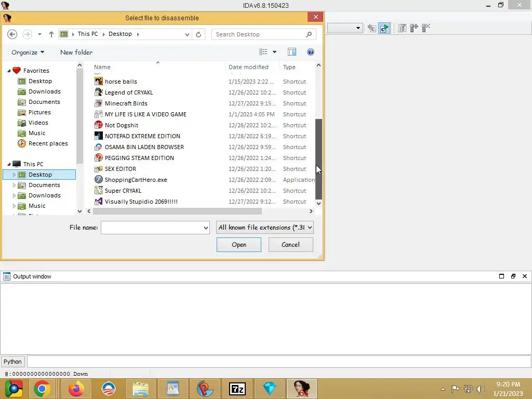Show hidden system tray icons
532x399 pixels.
coord(443,389)
